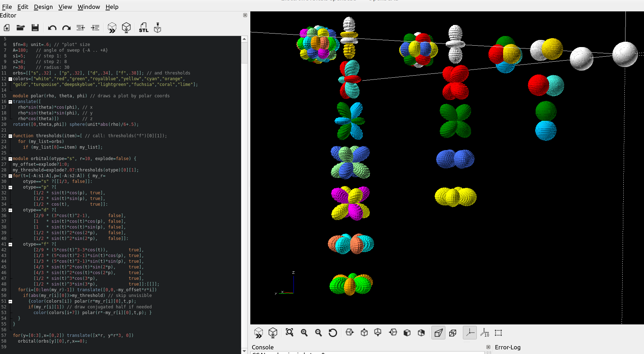
Task: Indent the selected code
Action: pos(95,28)
